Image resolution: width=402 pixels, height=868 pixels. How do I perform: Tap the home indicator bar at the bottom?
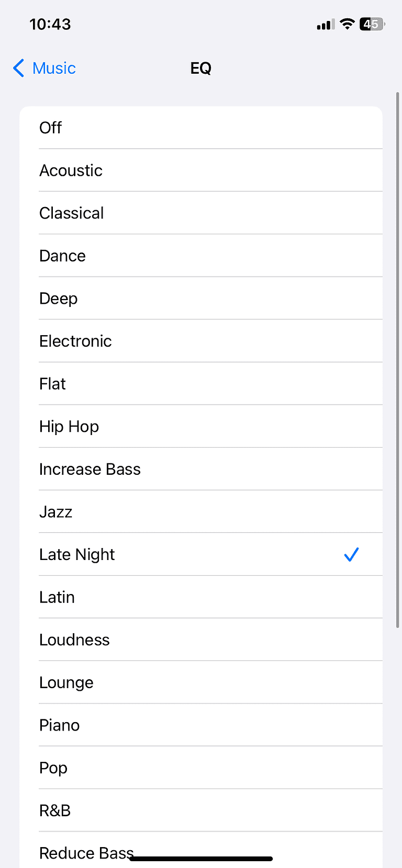(201, 859)
